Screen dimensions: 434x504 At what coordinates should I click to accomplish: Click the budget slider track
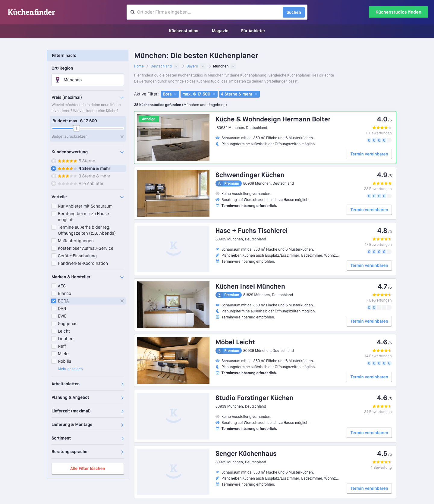88,128
